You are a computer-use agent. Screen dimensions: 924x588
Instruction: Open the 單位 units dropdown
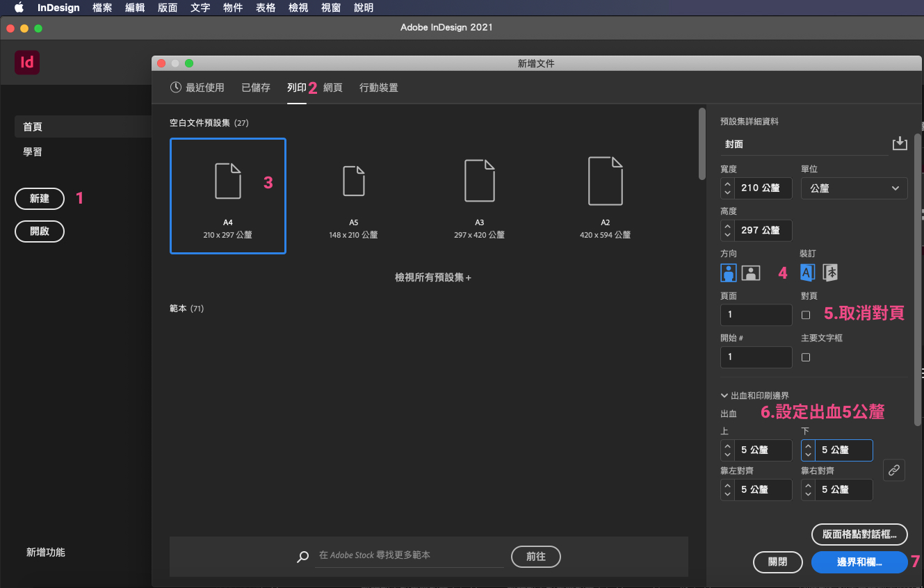[854, 188]
